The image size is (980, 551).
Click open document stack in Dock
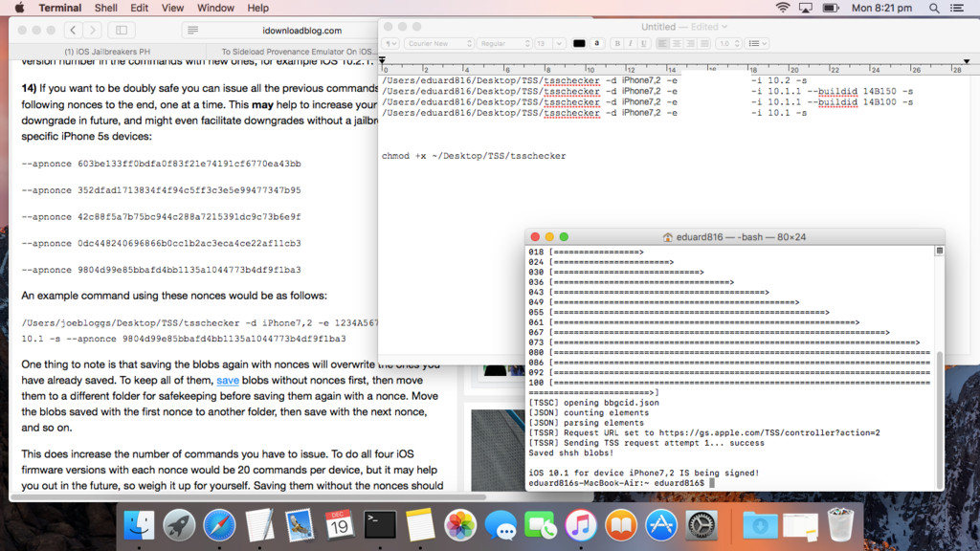coord(800,525)
